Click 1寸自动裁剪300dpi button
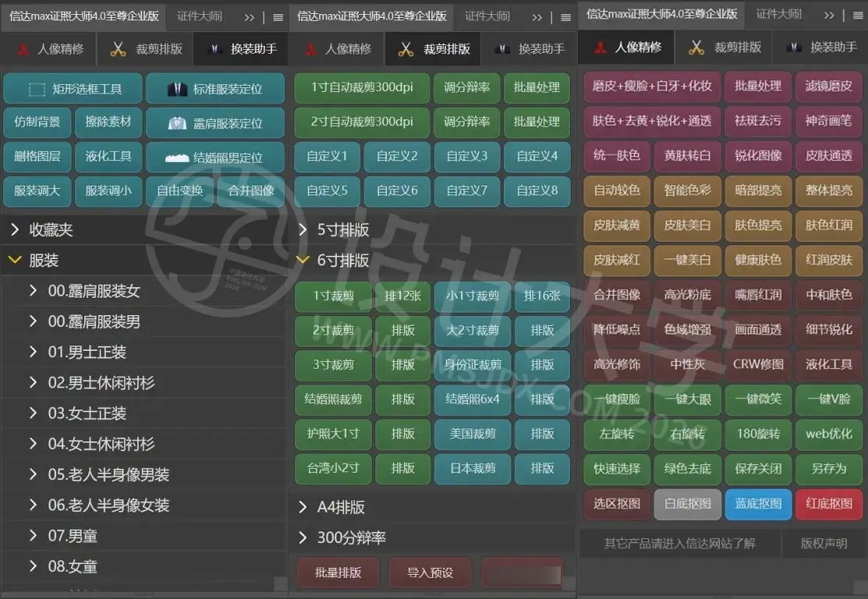 362,87
